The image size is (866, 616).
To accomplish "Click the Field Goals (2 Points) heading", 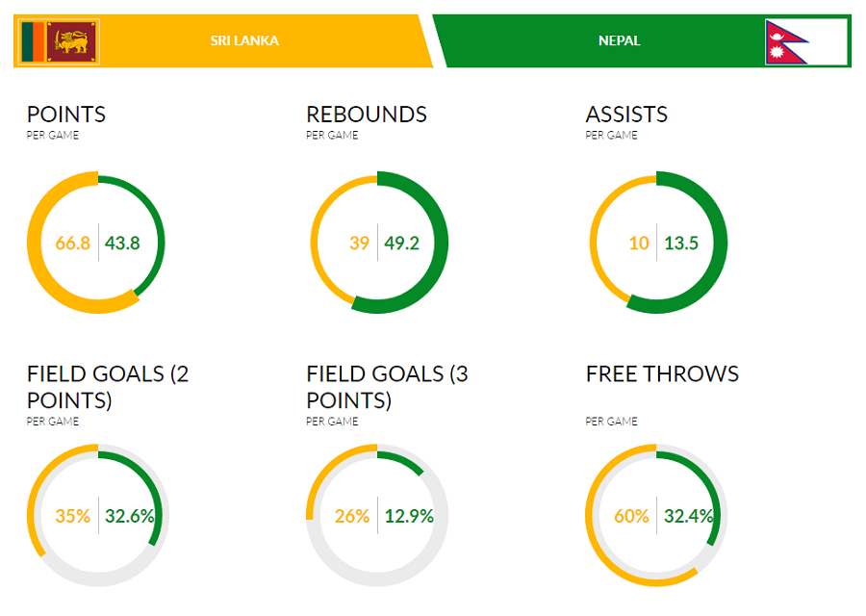I will click(108, 386).
